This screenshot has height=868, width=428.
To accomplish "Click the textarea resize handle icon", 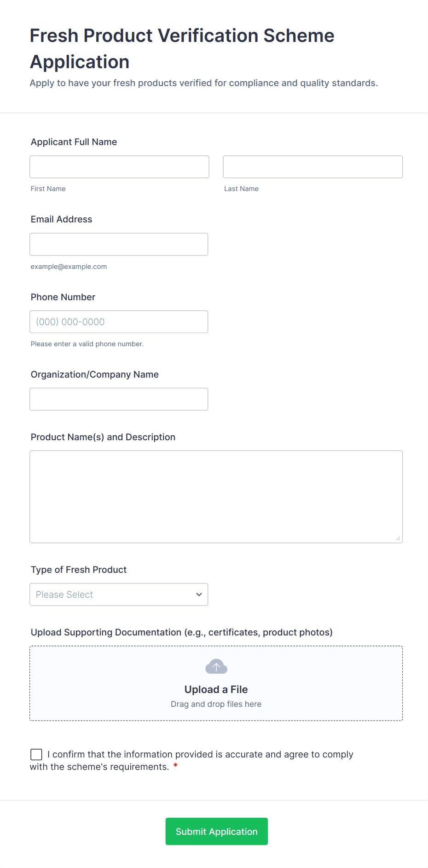I will click(398, 538).
